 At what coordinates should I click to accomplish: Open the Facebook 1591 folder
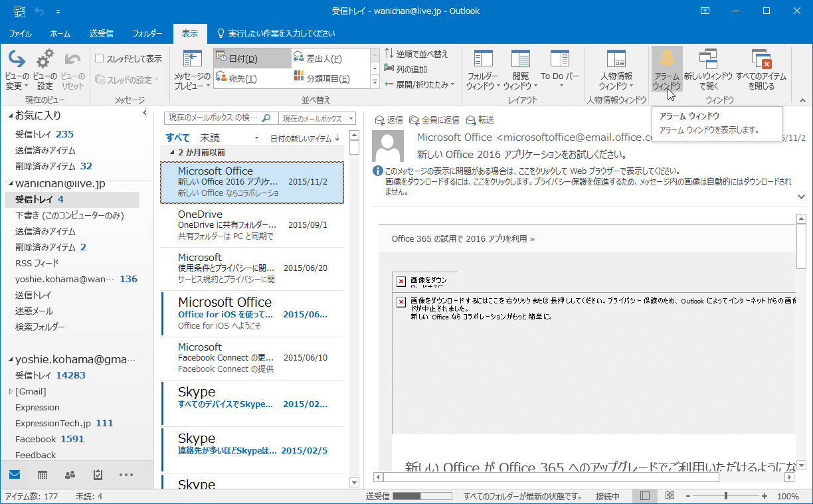pyautogui.click(x=50, y=439)
